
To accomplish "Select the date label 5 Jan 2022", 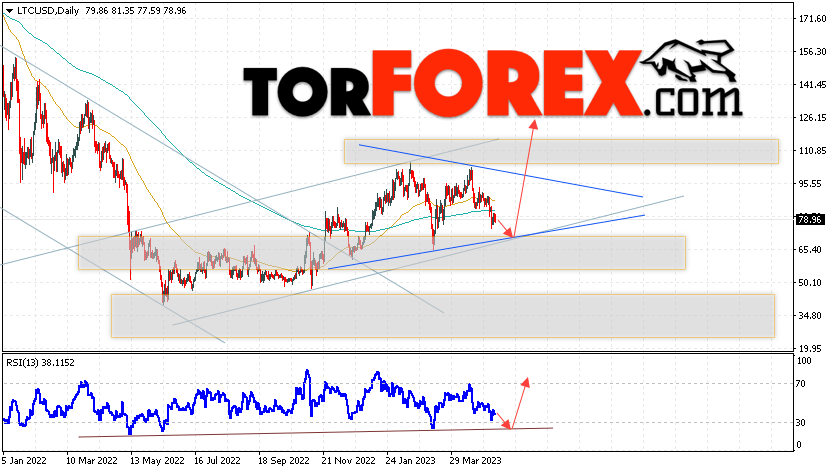I will (24, 460).
